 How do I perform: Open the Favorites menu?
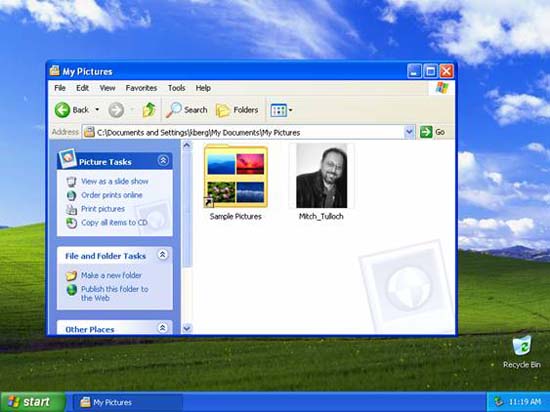[x=141, y=88]
